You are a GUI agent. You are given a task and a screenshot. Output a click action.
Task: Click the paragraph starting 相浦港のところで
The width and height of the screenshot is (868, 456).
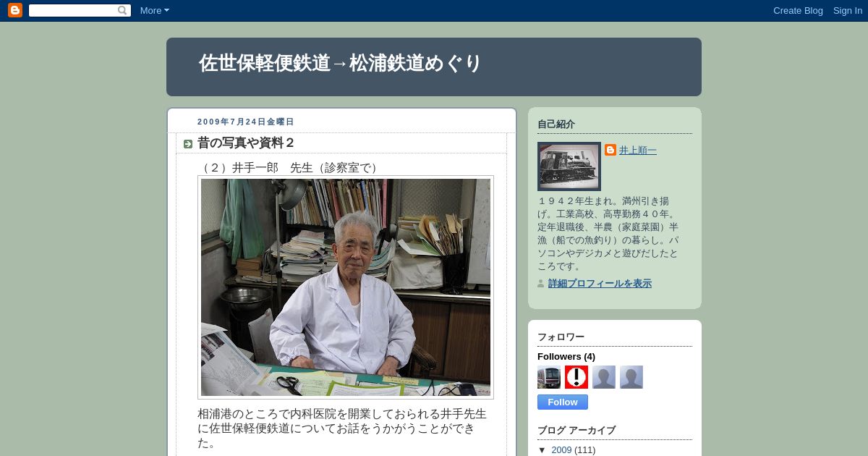point(342,428)
